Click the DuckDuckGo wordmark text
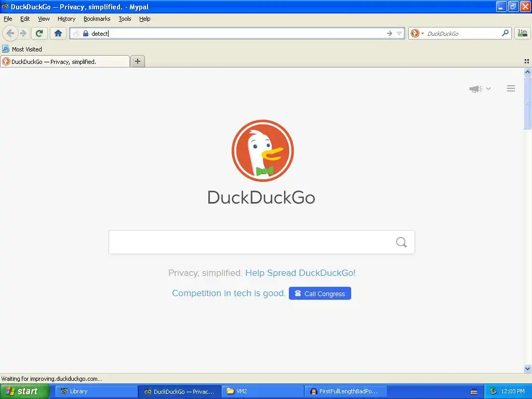532x399 pixels. pos(261,197)
